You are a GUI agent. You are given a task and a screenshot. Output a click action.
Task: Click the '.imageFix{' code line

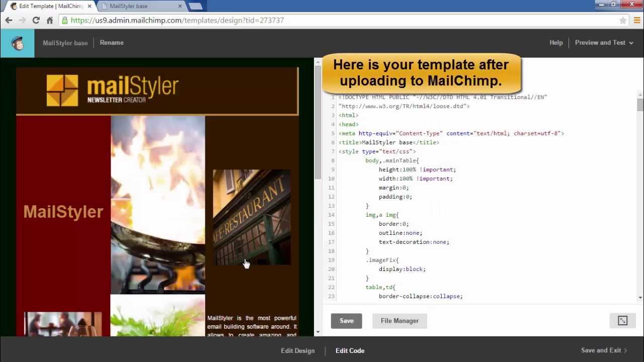pyautogui.click(x=382, y=260)
